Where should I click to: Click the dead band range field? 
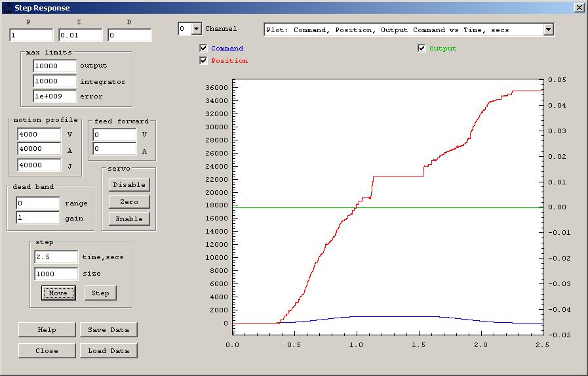(37, 203)
